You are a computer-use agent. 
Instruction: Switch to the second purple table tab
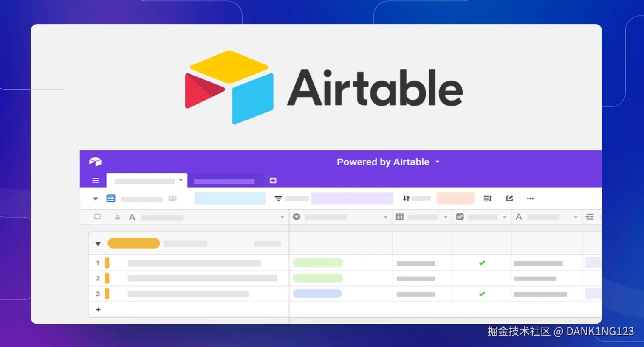click(x=225, y=181)
